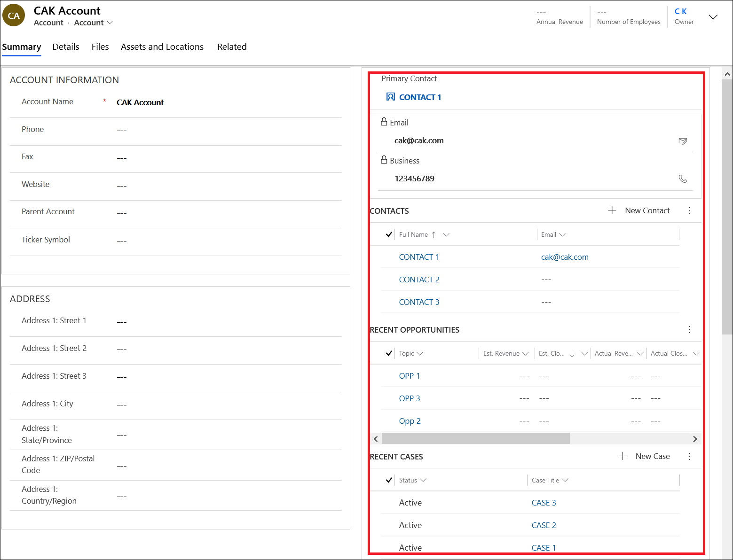
Task: Switch to the Files tab
Action: point(100,47)
